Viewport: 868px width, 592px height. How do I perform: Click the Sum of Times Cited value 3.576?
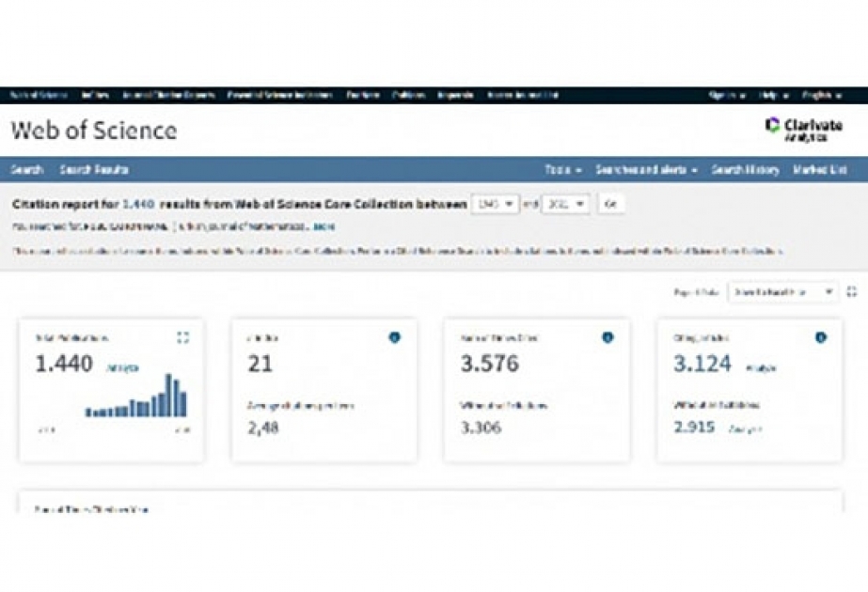click(490, 364)
